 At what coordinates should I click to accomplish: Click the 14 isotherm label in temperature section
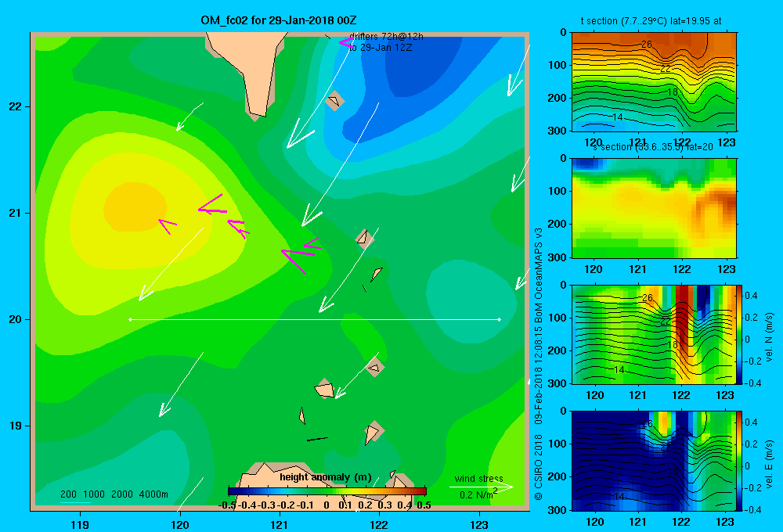[x=617, y=117]
